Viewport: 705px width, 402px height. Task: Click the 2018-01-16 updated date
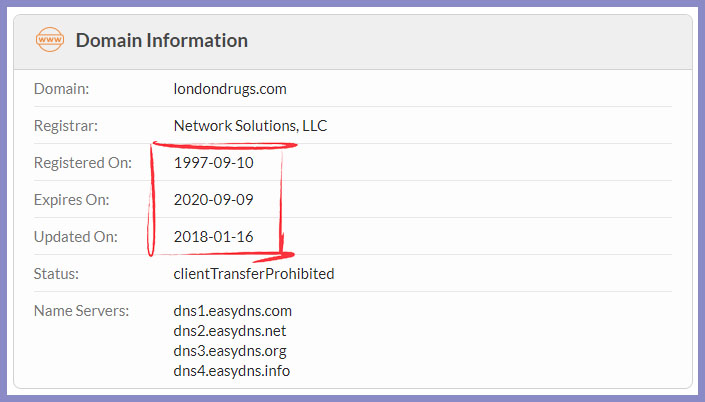click(x=214, y=237)
